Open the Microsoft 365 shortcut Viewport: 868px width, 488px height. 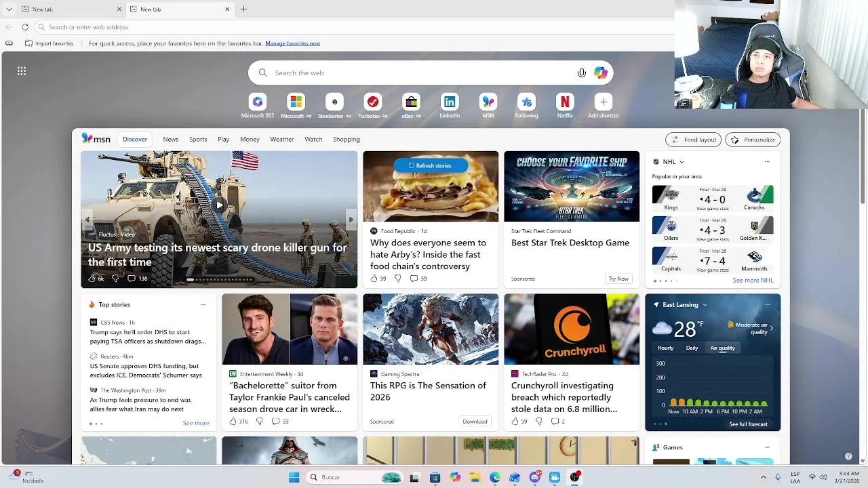click(258, 102)
